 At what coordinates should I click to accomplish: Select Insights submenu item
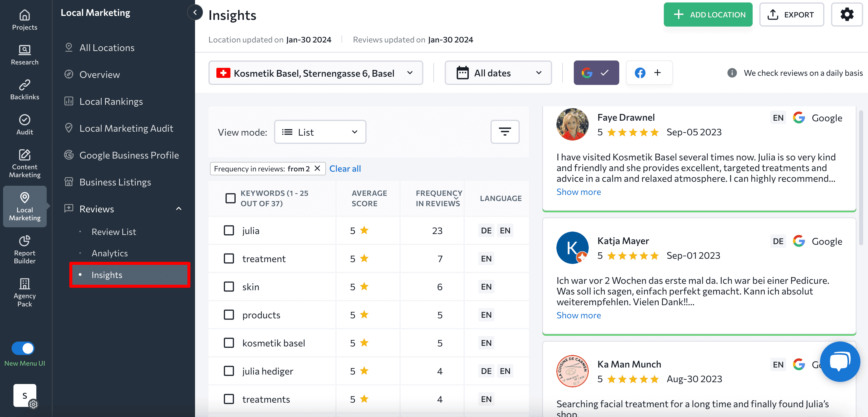(x=129, y=275)
